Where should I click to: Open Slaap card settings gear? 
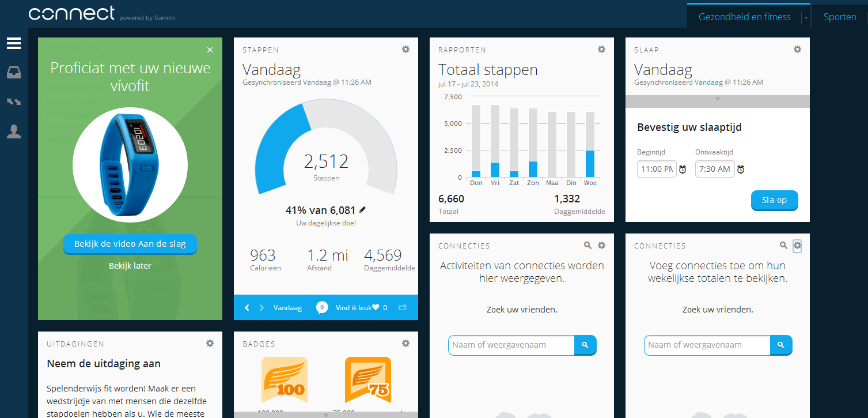point(797,50)
